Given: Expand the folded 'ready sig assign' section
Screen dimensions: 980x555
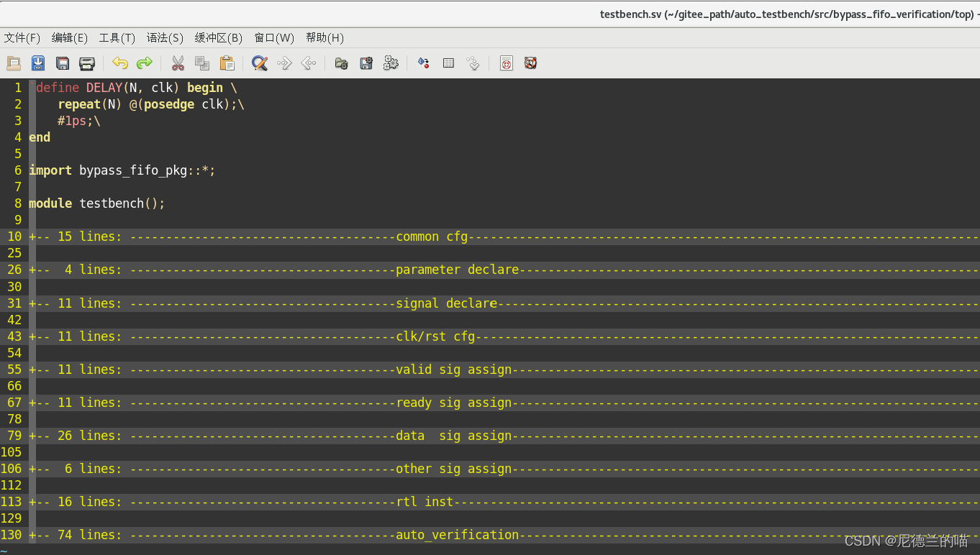Looking at the screenshot, I should pyautogui.click(x=504, y=403).
